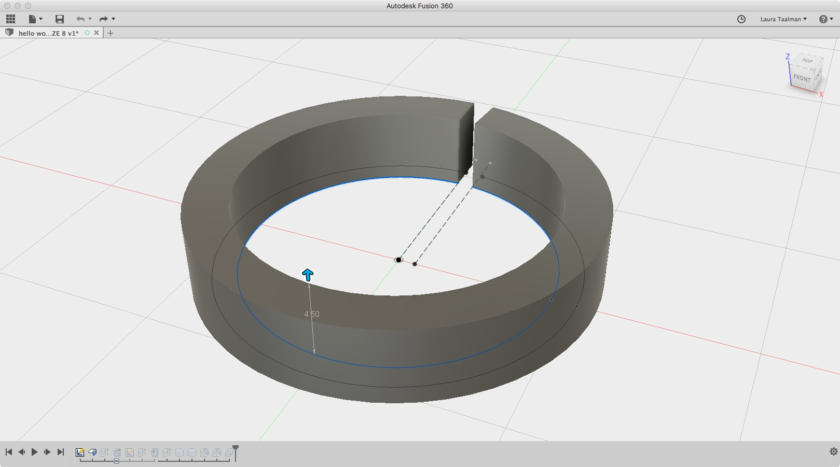Viewport: 840px width, 467px height.
Task: Play the design timeline
Action: [x=34, y=452]
